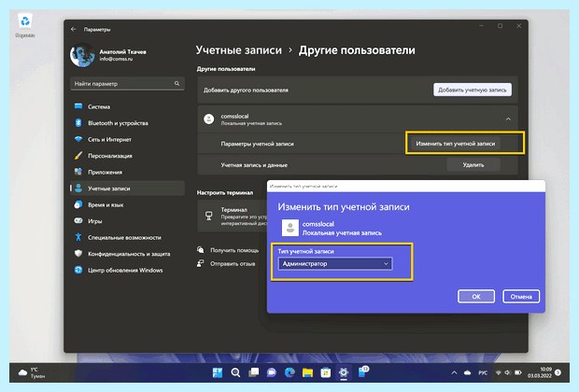Cancel the dialog with Отмена
Screen dimensions: 579x392
pos(521,297)
